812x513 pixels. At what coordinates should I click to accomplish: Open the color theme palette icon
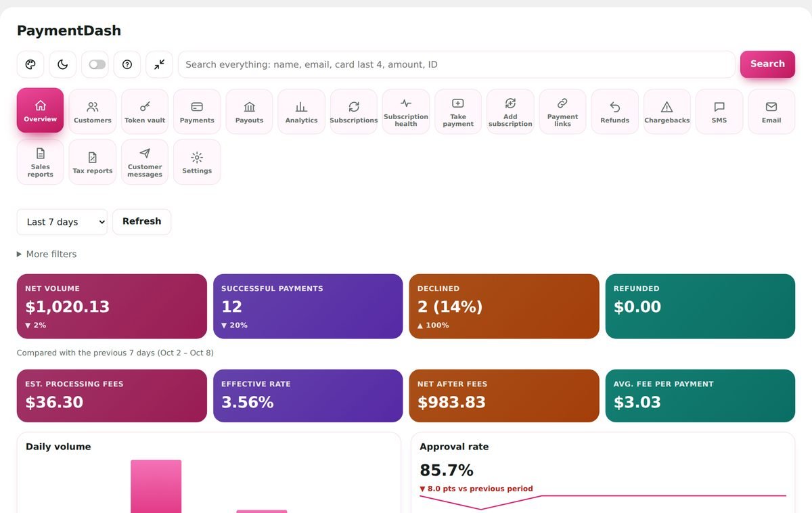click(x=30, y=64)
